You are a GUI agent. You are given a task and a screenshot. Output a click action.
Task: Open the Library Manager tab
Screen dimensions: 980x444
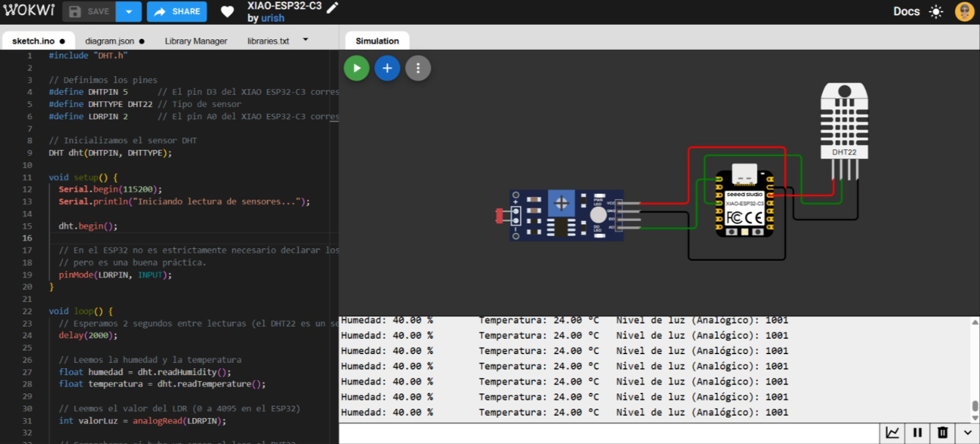(x=196, y=41)
